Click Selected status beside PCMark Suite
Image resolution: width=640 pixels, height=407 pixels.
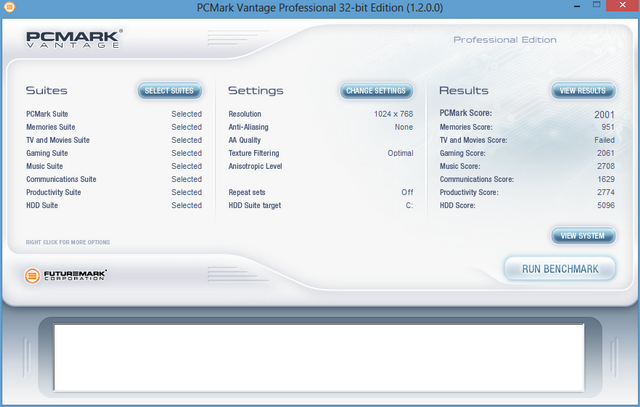pos(187,114)
